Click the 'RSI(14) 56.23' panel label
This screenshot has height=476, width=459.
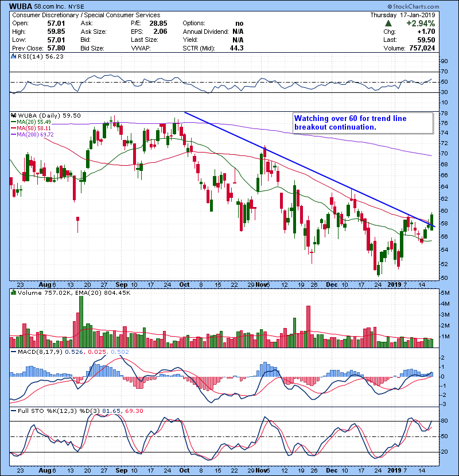[x=41, y=56]
